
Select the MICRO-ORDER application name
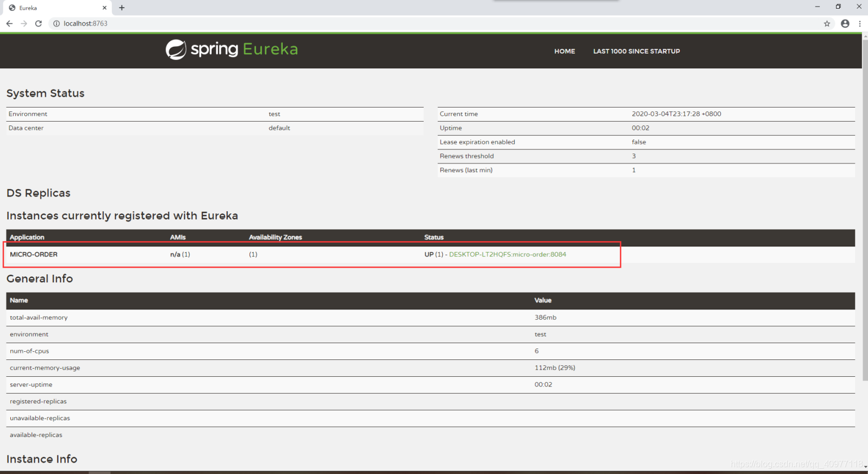click(34, 254)
